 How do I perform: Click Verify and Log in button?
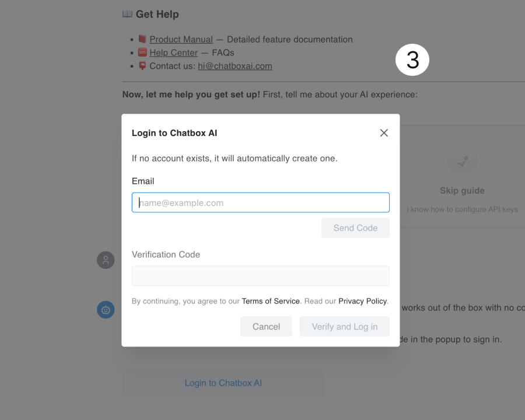(345, 327)
